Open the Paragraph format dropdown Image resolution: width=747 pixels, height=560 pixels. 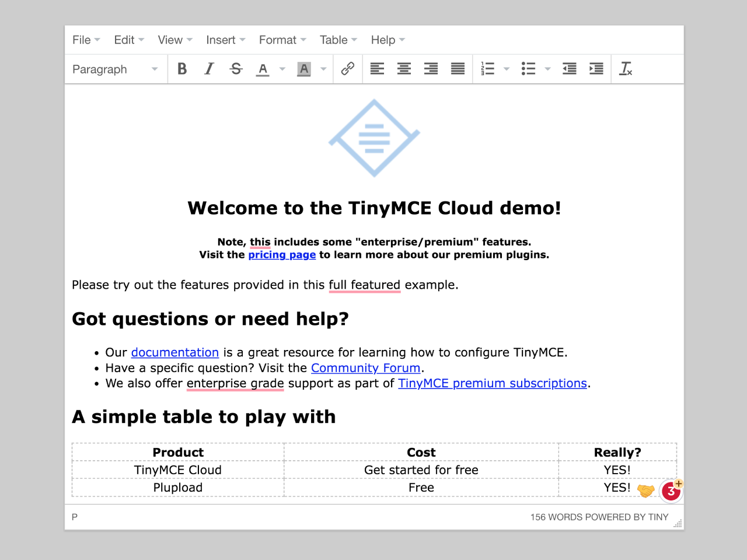tap(115, 69)
